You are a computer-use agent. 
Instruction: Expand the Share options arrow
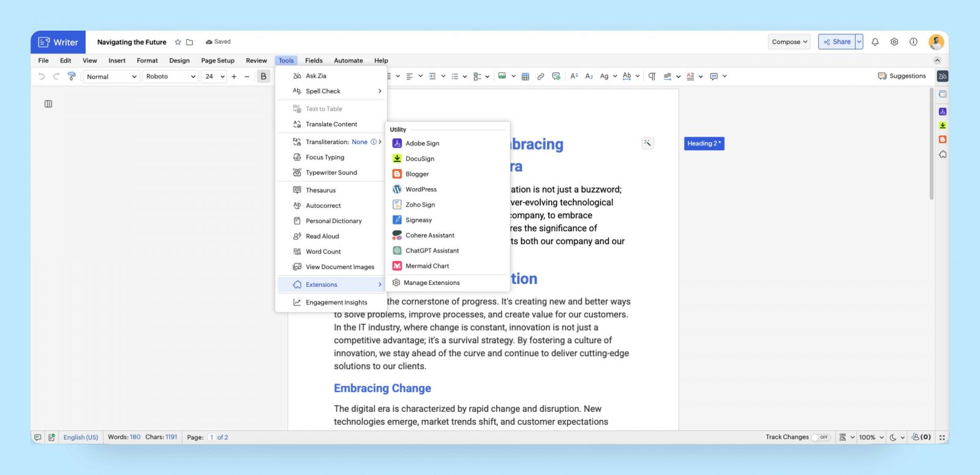click(859, 42)
